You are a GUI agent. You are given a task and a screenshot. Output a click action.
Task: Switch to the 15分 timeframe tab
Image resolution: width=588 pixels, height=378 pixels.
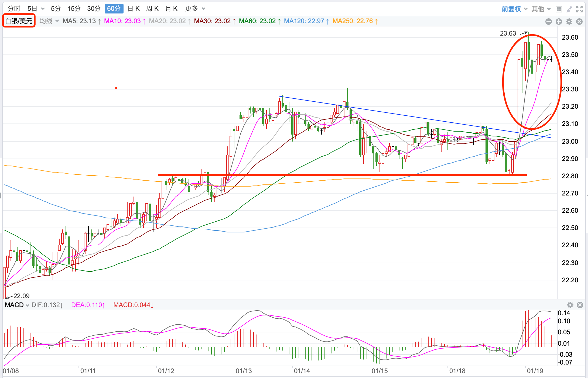(x=74, y=9)
